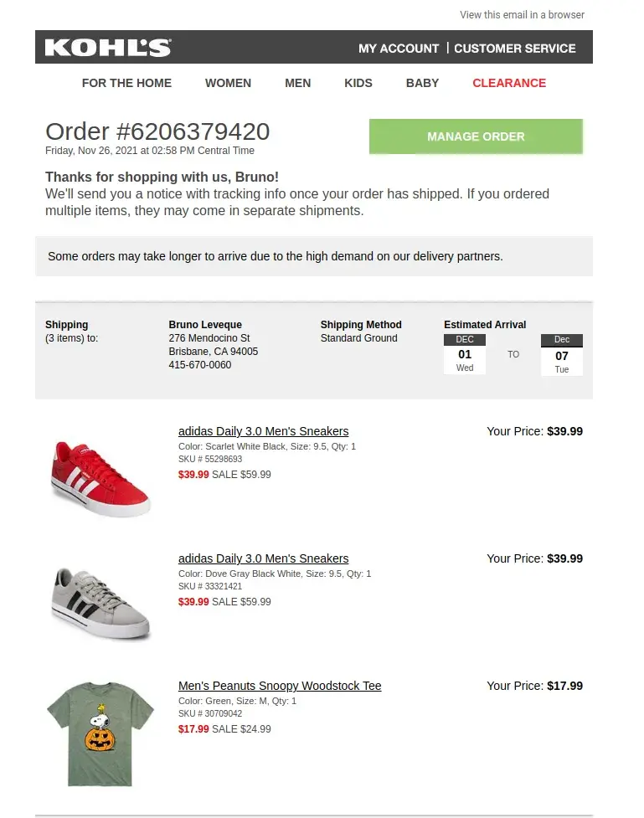
Task: Click the phone number 415-670-0060
Action: tap(200, 365)
